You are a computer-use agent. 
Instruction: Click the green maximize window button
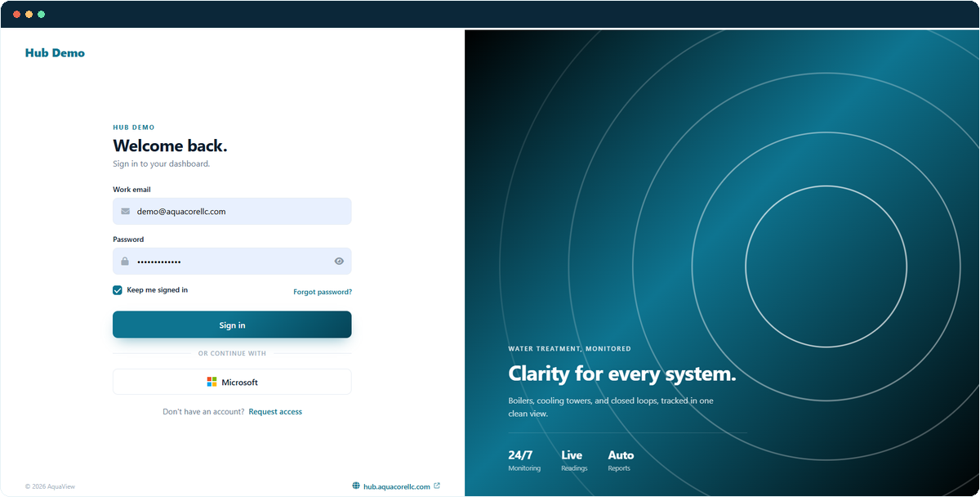(42, 15)
